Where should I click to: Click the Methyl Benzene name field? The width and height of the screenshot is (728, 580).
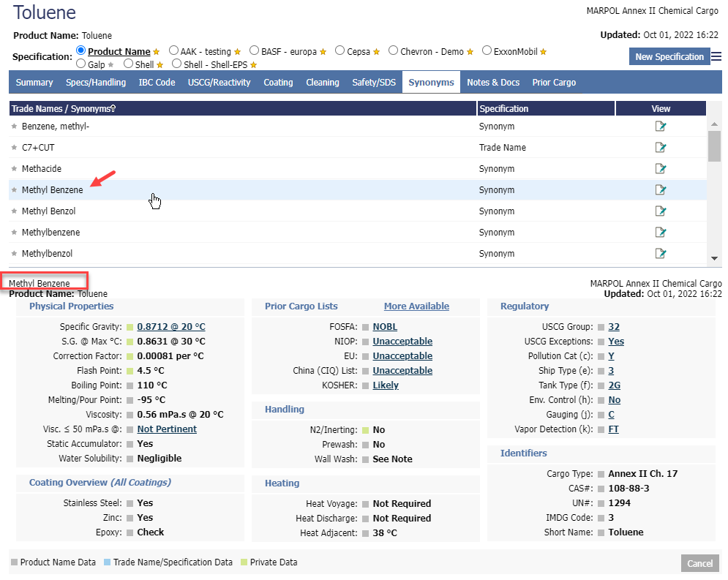[x=45, y=282]
